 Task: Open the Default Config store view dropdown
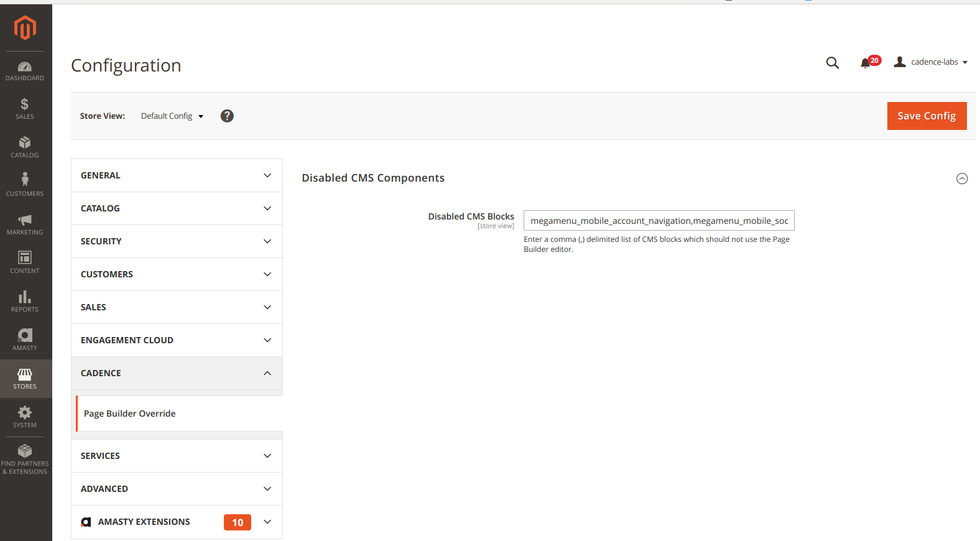point(172,116)
